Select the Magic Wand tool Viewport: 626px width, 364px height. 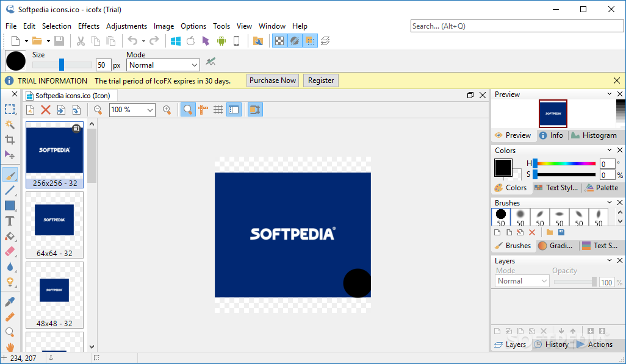point(10,124)
